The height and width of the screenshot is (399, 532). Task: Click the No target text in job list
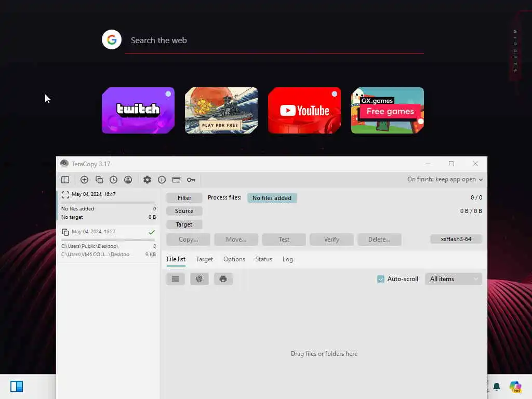[72, 217]
